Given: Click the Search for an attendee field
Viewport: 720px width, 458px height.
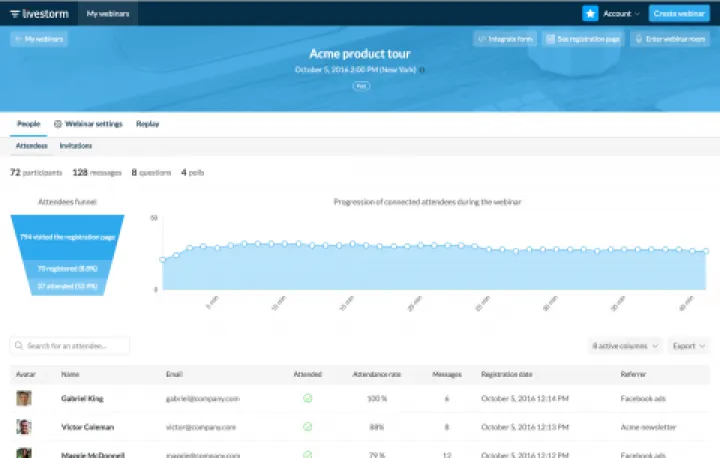Looking at the screenshot, I should coord(70,345).
